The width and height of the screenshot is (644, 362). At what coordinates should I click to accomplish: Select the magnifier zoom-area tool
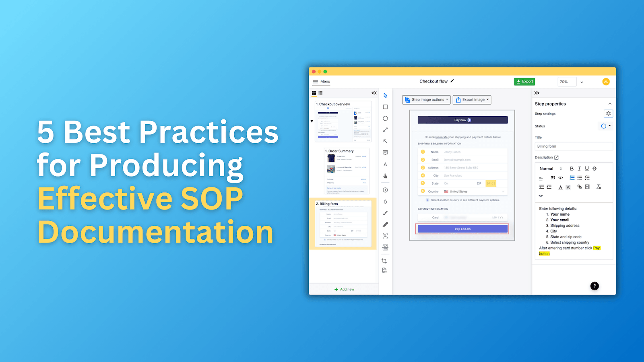point(385,236)
